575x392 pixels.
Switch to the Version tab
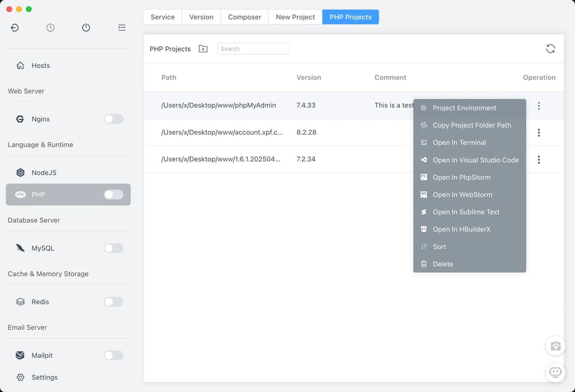tap(201, 17)
